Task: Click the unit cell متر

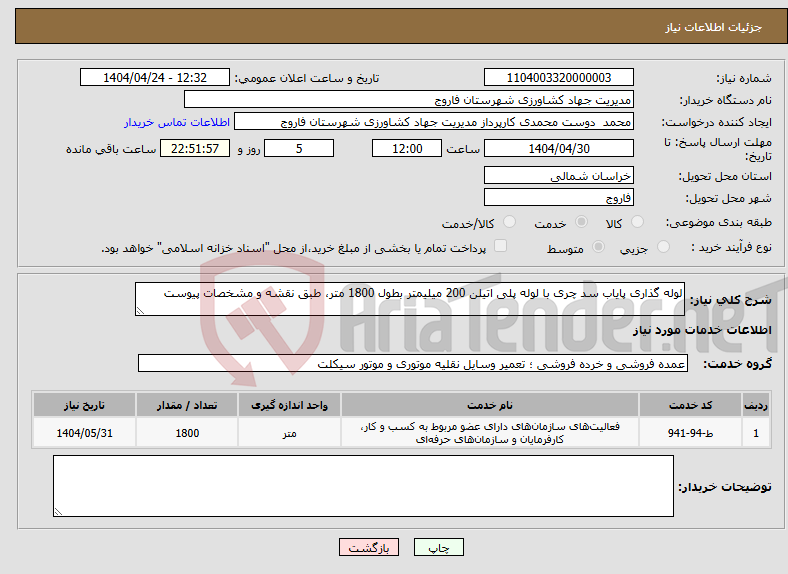Action: pos(289,433)
